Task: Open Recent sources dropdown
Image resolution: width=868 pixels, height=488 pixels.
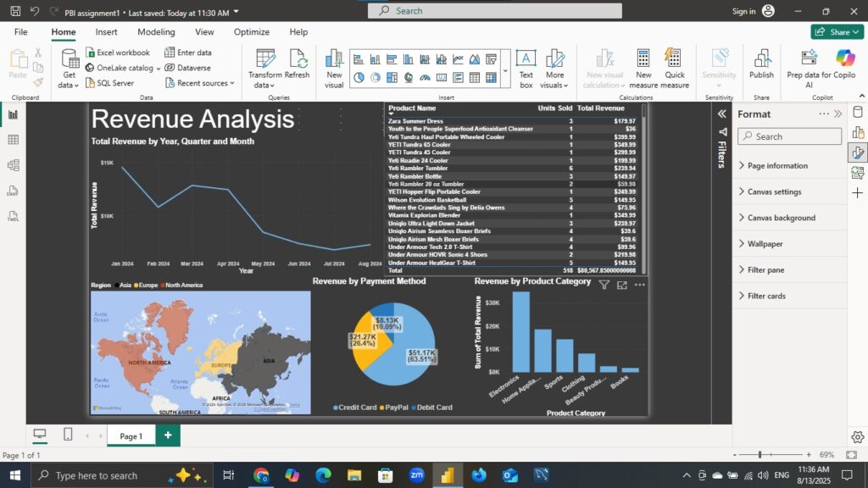Action: point(199,83)
